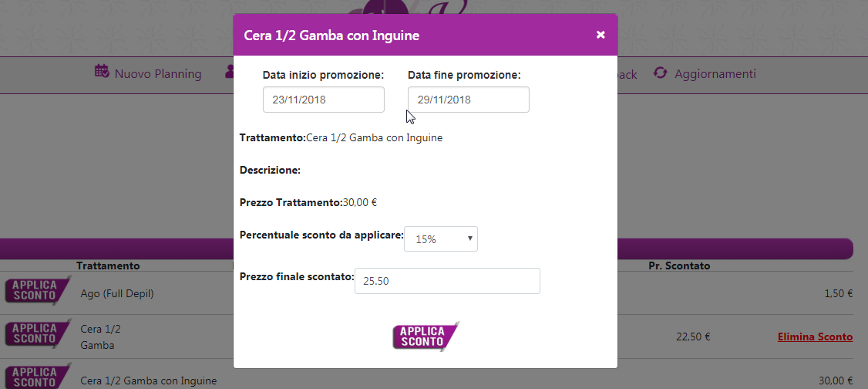Close the Cera 1/2 Gamba con Inguine dialog

[601, 35]
